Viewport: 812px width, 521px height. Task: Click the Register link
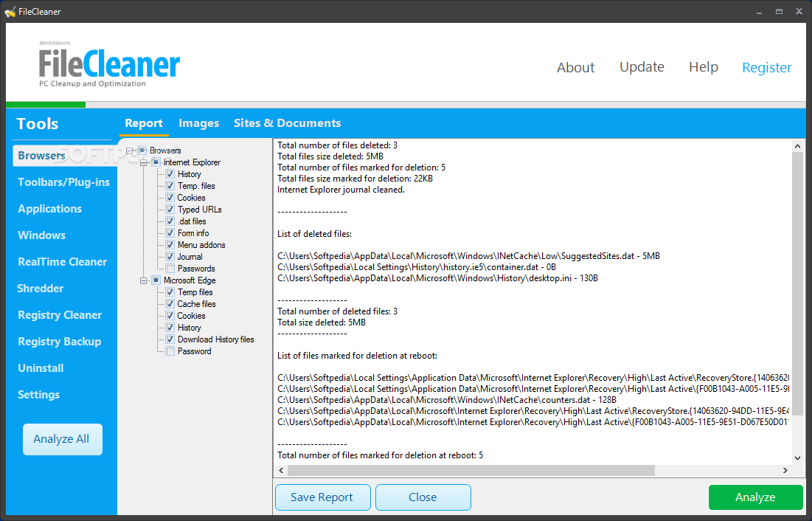click(x=766, y=68)
